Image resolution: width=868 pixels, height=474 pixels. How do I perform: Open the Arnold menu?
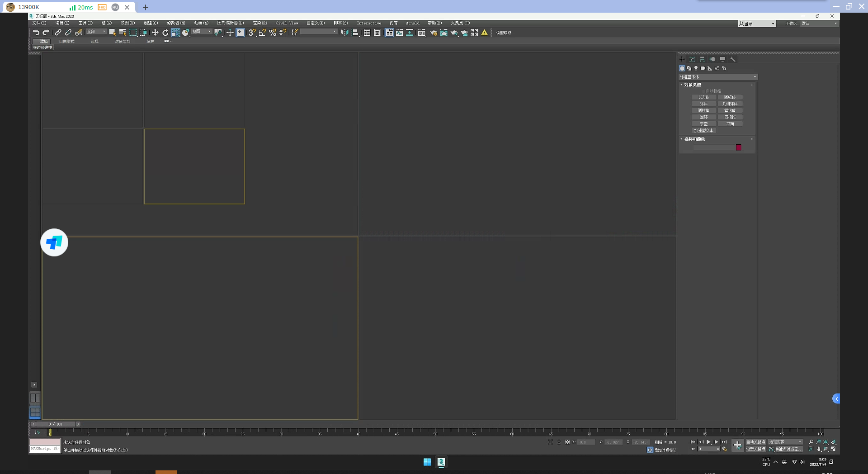[x=413, y=23]
